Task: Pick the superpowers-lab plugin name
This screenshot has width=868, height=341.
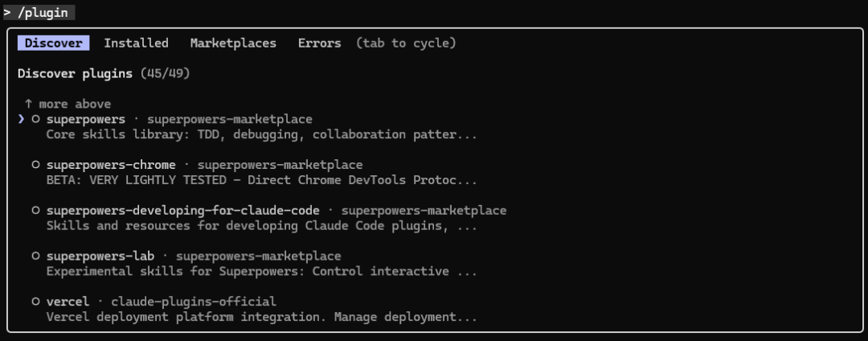Action: tap(100, 256)
